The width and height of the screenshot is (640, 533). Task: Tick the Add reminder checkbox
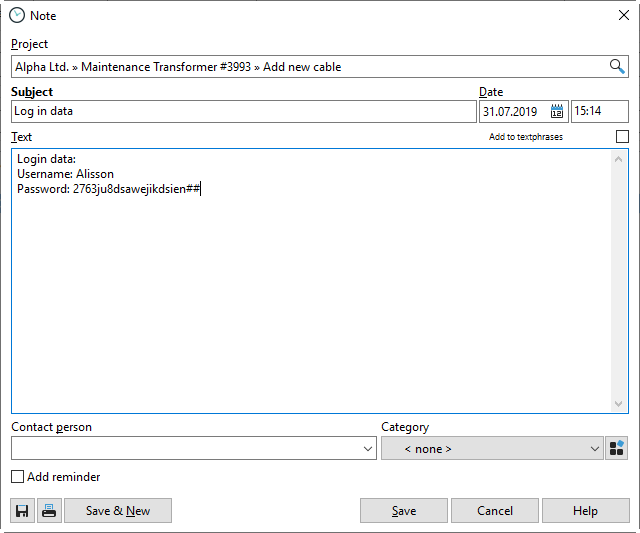[x=18, y=477]
